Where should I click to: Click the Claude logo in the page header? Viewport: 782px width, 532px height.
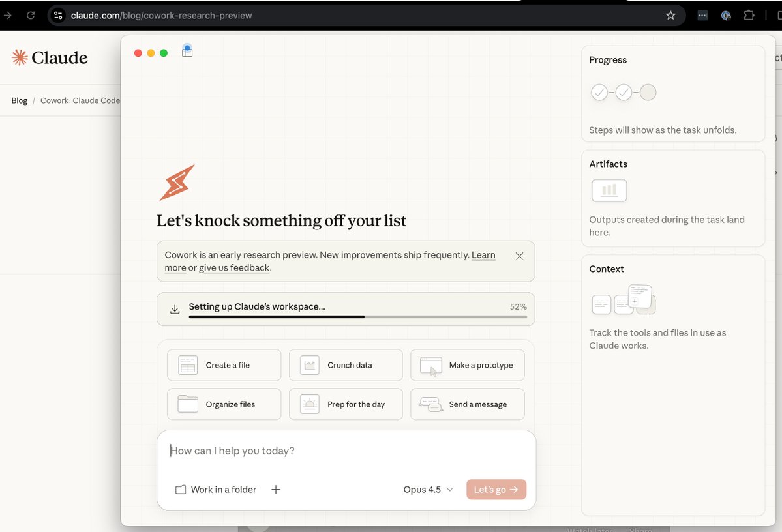[50, 58]
